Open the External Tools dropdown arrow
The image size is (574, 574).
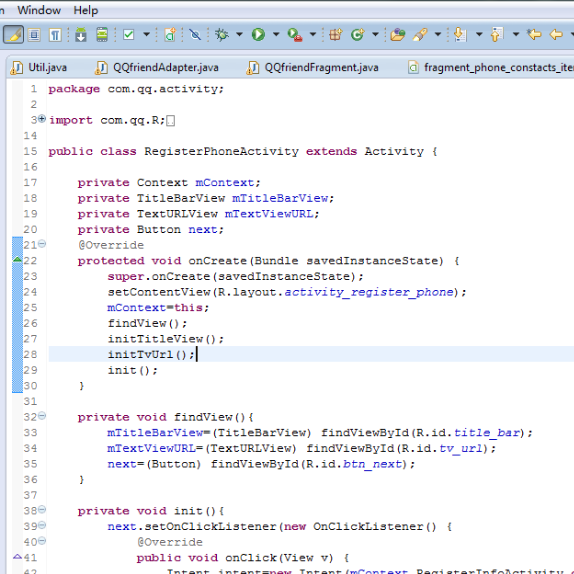coord(313,34)
